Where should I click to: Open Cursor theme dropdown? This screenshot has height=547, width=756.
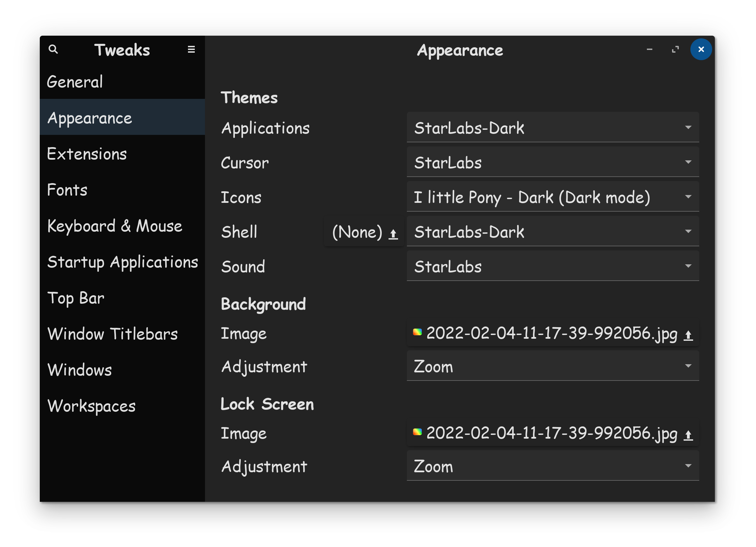(x=553, y=162)
